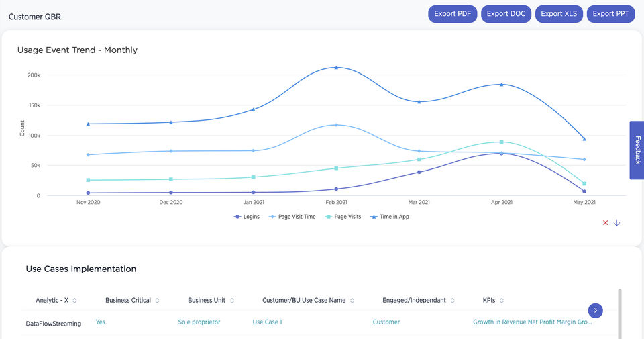This screenshot has height=339, width=644.
Task: Click the Yes value in Business Critical
Action: pos(100,322)
